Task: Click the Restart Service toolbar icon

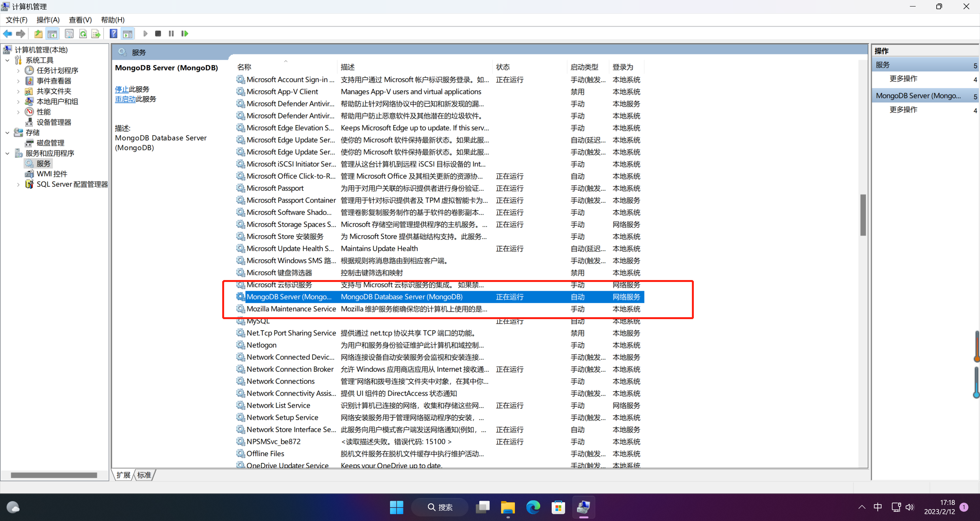Action: [x=185, y=34]
